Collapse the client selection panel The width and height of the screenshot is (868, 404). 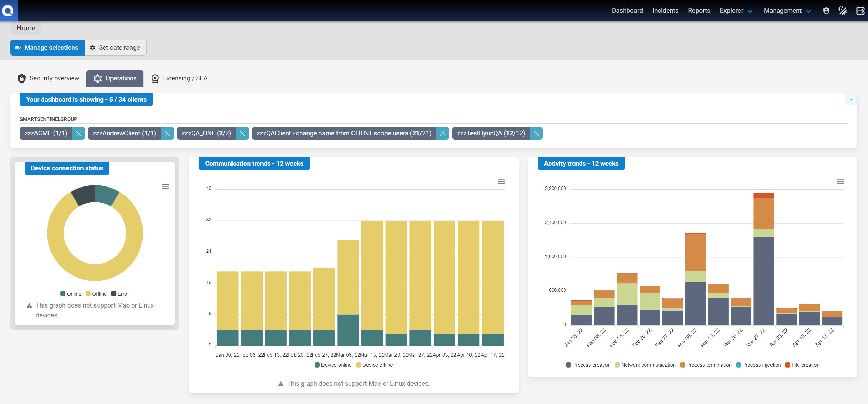[851, 100]
